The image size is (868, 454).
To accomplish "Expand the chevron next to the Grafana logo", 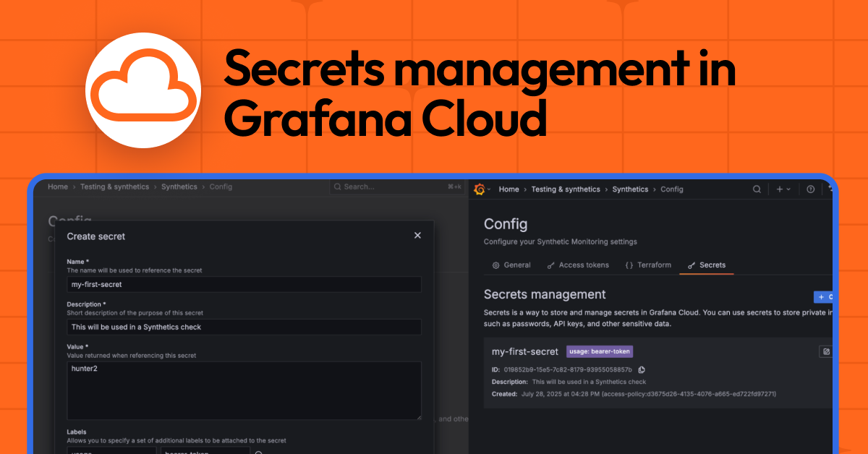I will coord(488,189).
